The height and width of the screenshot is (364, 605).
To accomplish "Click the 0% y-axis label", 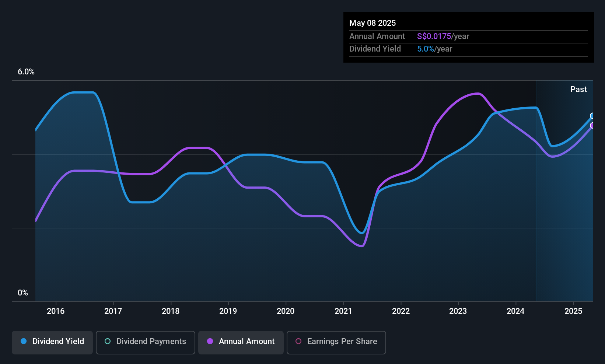I will coord(23,293).
